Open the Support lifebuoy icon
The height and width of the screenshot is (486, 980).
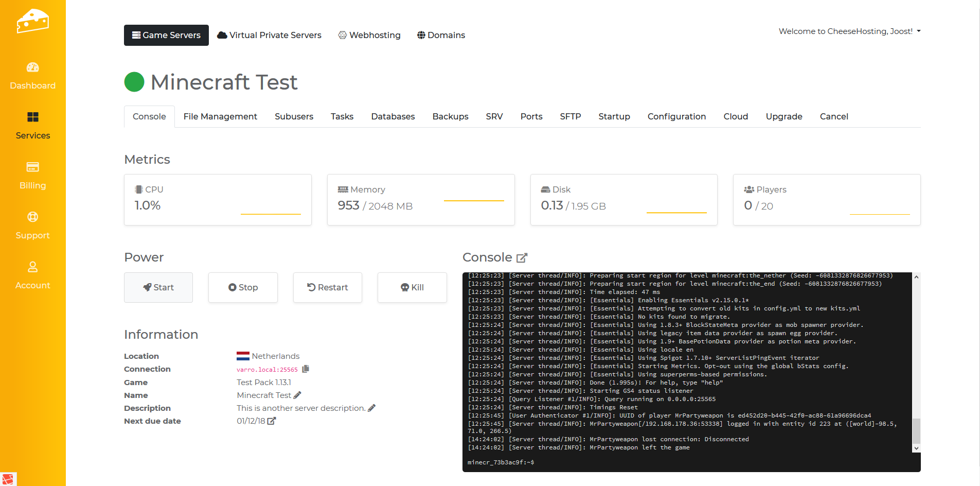click(x=32, y=217)
